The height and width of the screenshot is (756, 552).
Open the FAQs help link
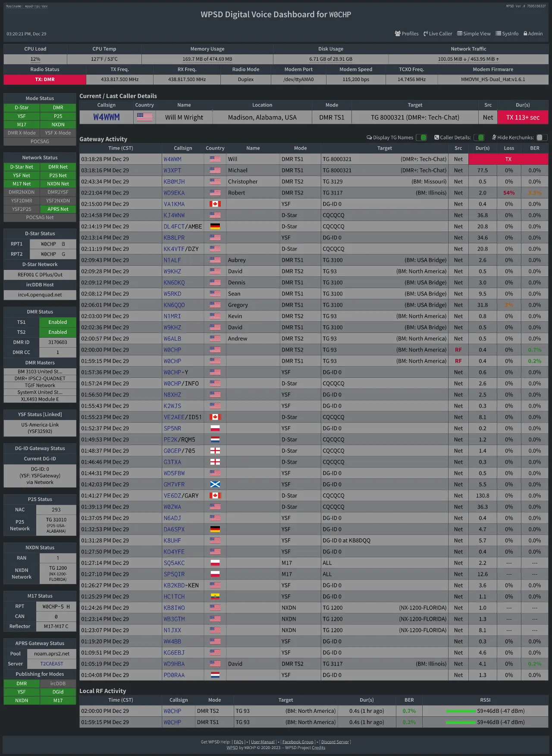point(238,742)
